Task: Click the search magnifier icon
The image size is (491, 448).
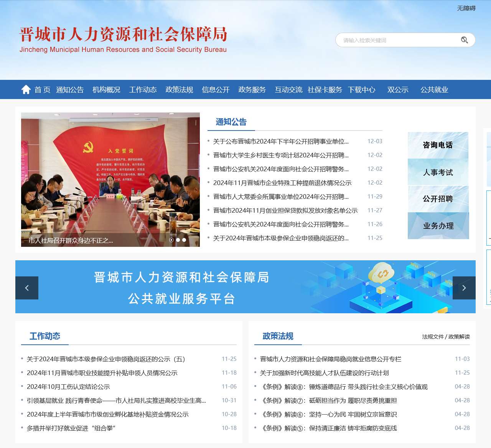Action: [x=464, y=40]
